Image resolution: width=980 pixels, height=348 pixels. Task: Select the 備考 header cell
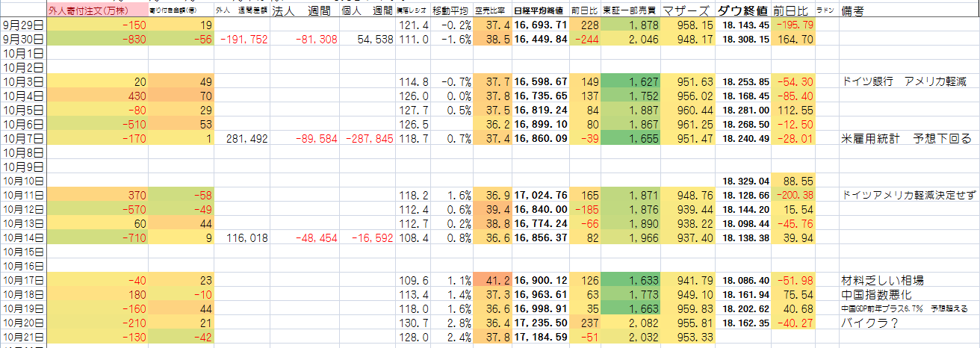855,11
